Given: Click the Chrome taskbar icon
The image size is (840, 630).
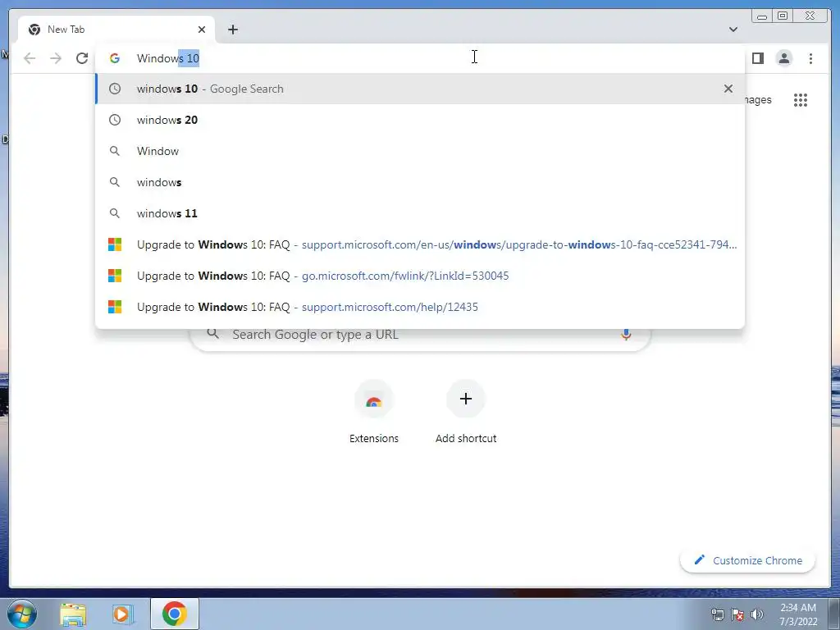Looking at the screenshot, I should coord(175,614).
